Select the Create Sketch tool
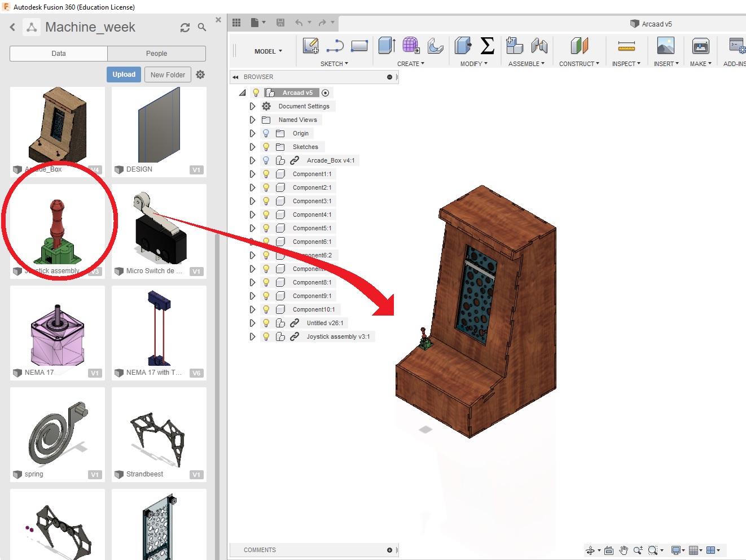Screen dimensions: 746x560 tap(311, 46)
